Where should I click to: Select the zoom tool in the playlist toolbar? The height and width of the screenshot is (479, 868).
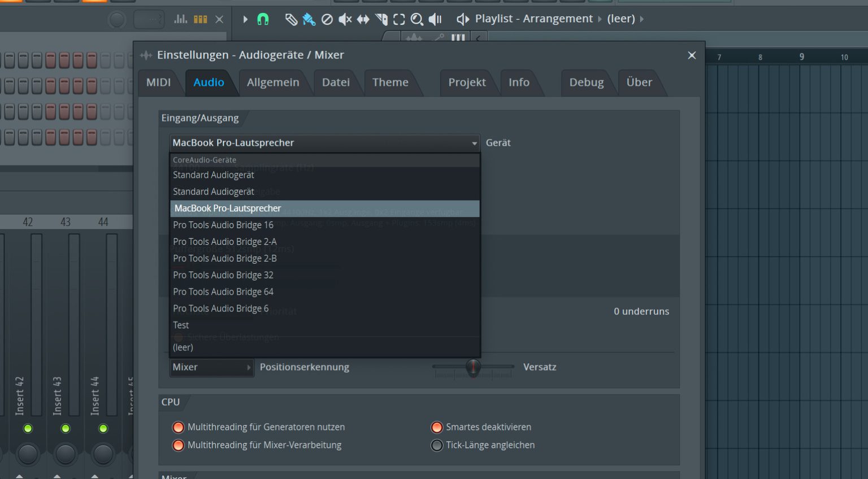418,19
